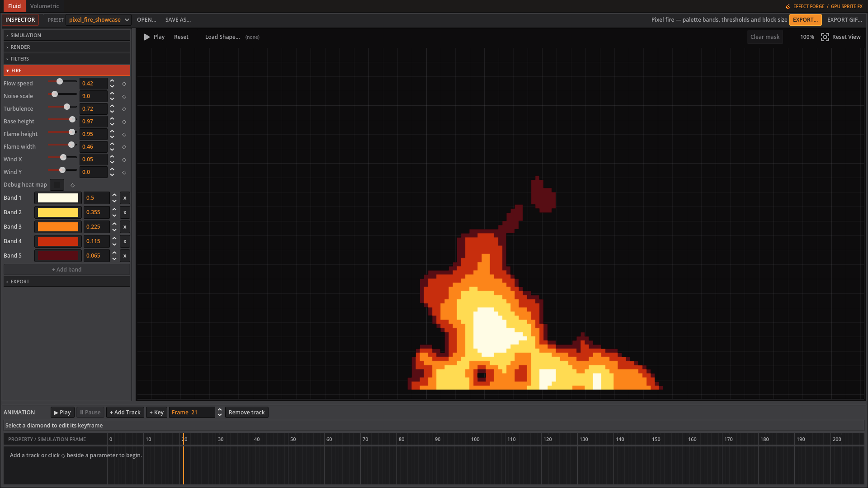The width and height of the screenshot is (868, 488).
Task: Click the + Add band button
Action: point(67,270)
